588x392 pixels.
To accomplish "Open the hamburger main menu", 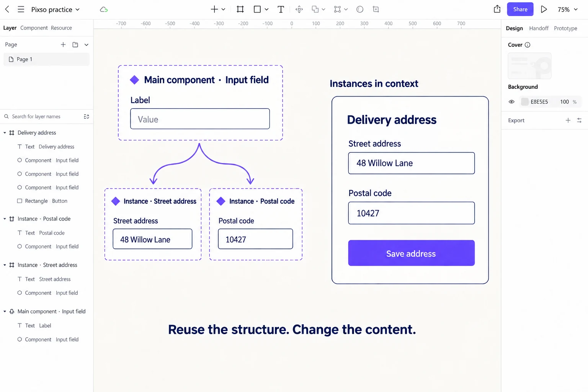I will click(x=21, y=9).
